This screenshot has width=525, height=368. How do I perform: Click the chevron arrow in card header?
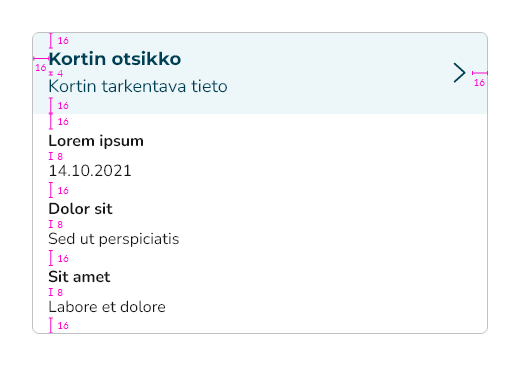coord(459,73)
